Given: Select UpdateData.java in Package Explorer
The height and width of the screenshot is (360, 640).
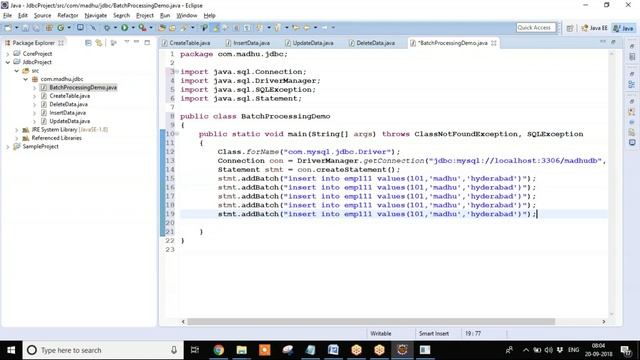Looking at the screenshot, I should point(69,121).
